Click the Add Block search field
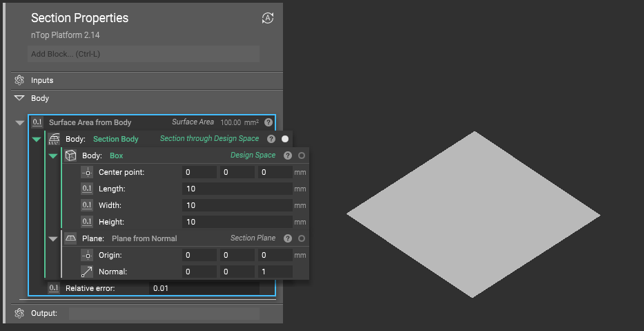This screenshot has height=331, width=644. coord(144,54)
